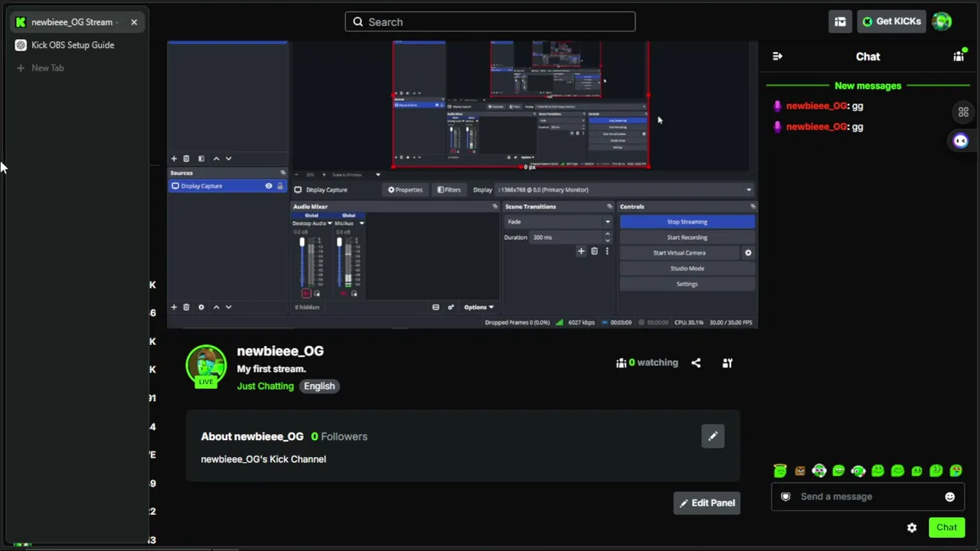Increase transition duration with up stepper
The image size is (980, 551).
click(608, 234)
